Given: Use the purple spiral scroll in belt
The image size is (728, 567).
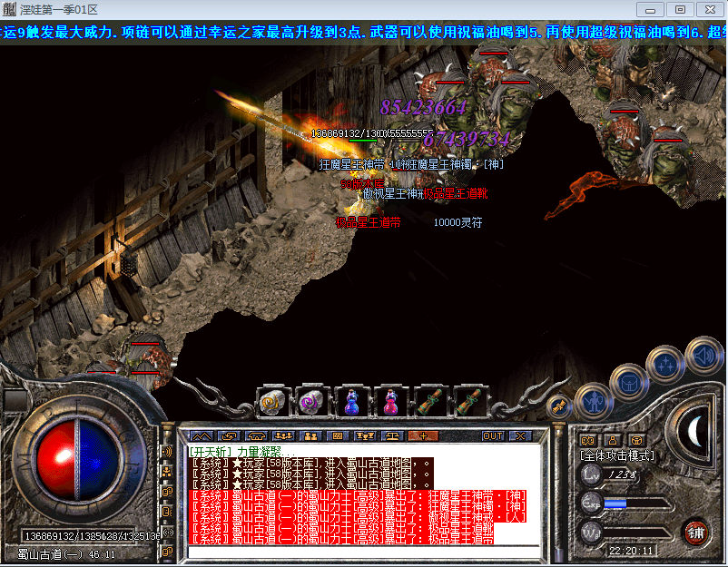Looking at the screenshot, I should click(312, 402).
